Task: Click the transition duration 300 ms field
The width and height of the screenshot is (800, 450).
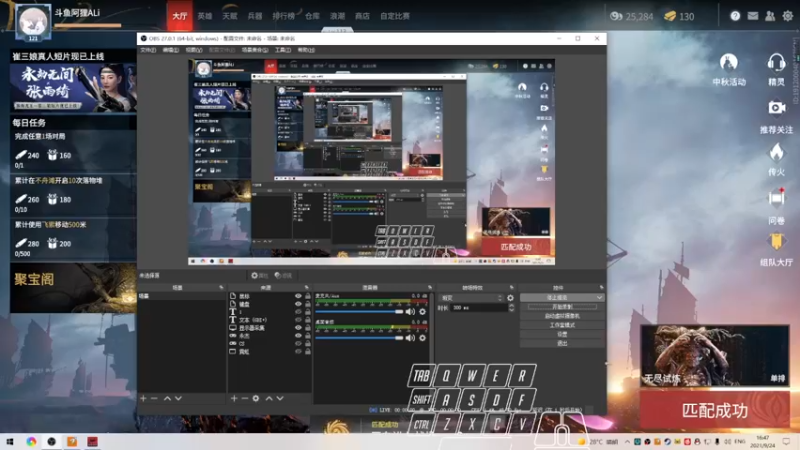Action: 479,308
